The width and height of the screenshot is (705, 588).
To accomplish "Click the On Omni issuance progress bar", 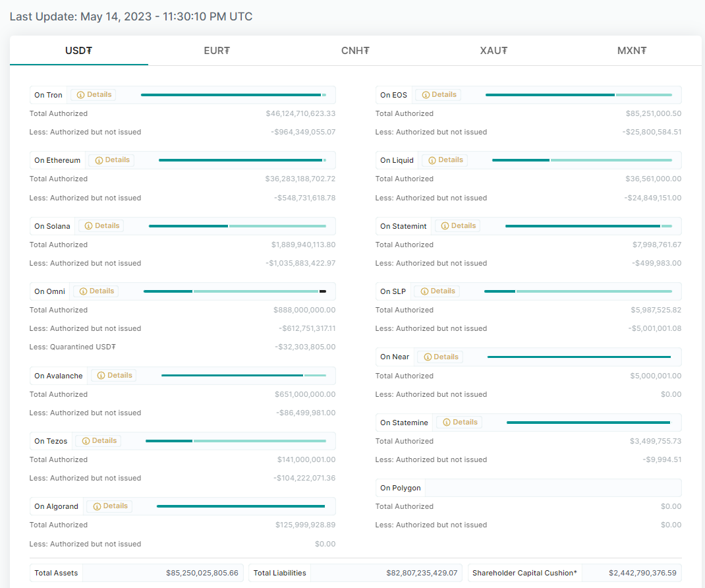I will (235, 291).
